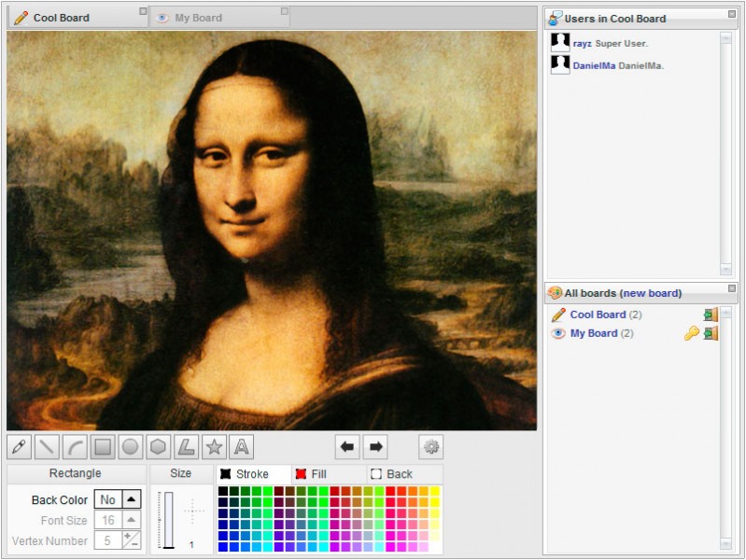The image size is (746, 560).
Task: Click the palette icon in All boards header
Action: pyautogui.click(x=555, y=293)
